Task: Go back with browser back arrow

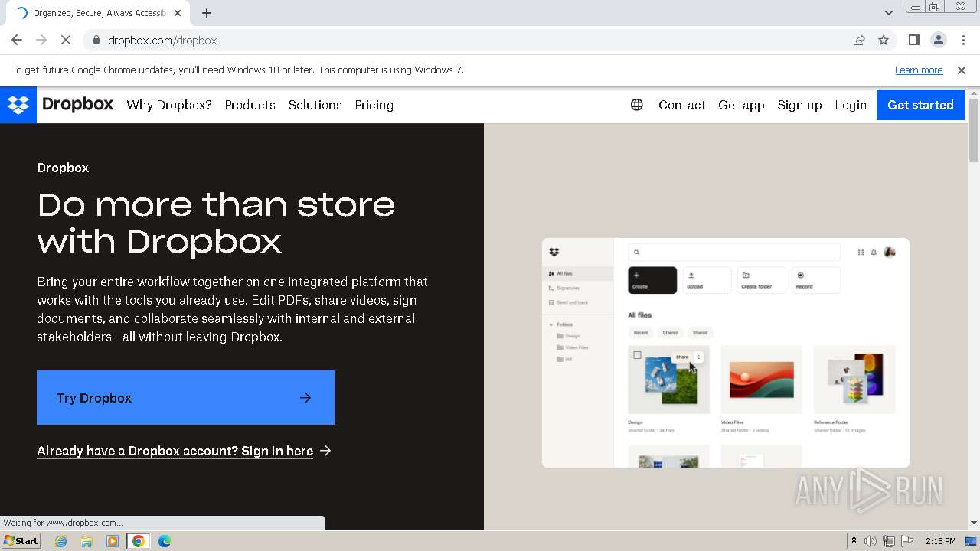Action: click(17, 41)
